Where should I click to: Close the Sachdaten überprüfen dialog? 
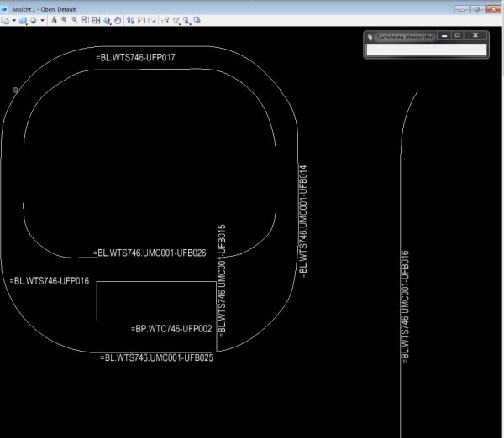pos(475,36)
